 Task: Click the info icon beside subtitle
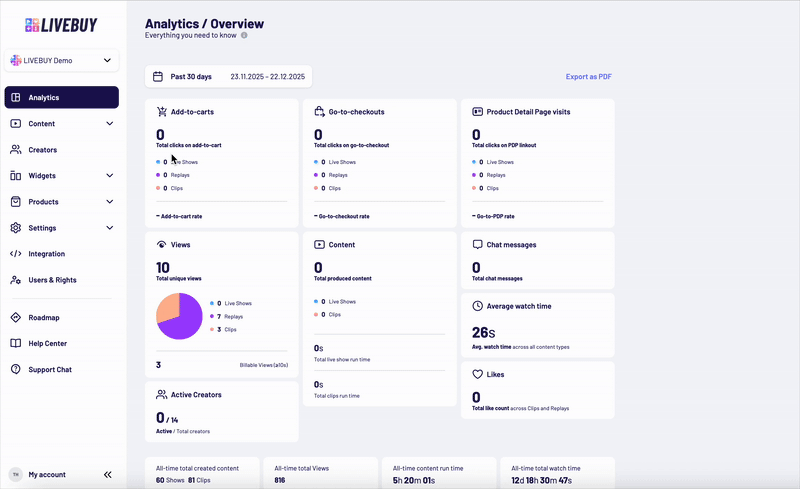click(244, 35)
